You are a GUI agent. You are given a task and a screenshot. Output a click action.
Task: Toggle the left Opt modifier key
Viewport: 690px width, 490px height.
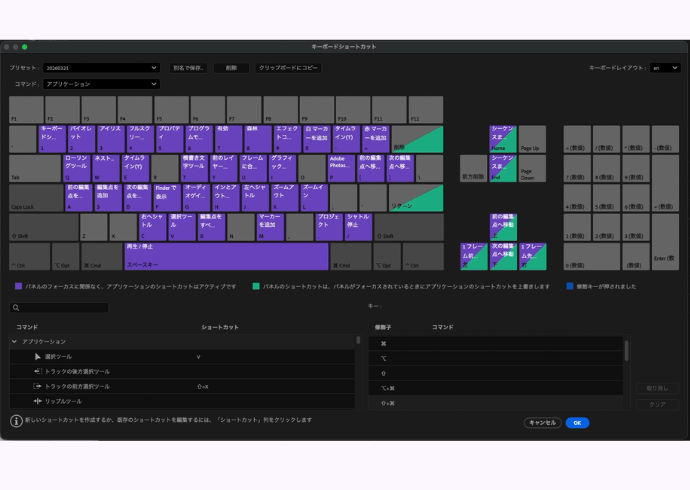tap(65, 257)
